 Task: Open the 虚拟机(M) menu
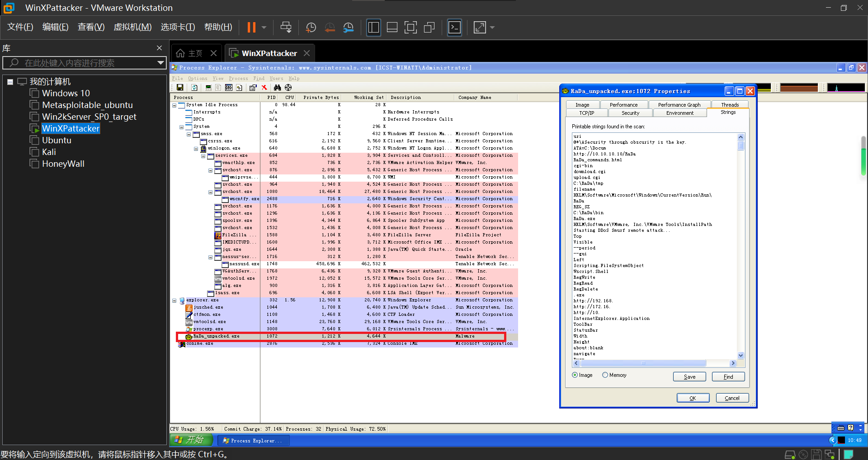132,27
